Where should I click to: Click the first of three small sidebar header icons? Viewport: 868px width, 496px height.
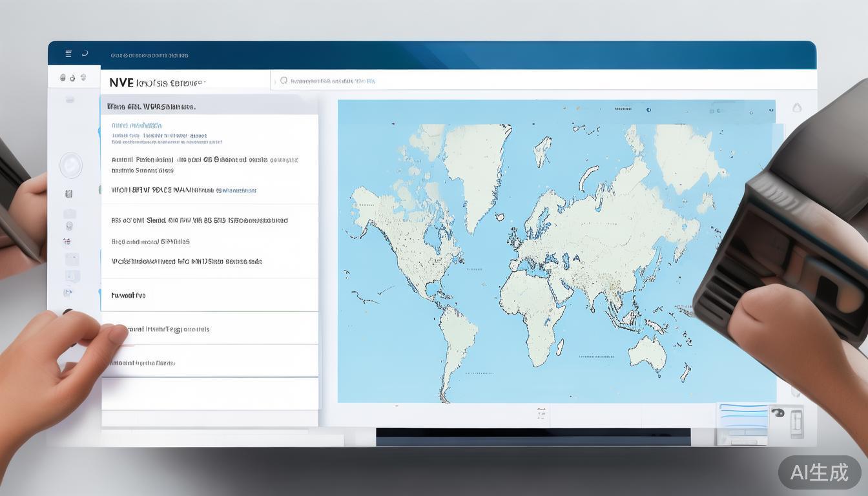[63, 77]
